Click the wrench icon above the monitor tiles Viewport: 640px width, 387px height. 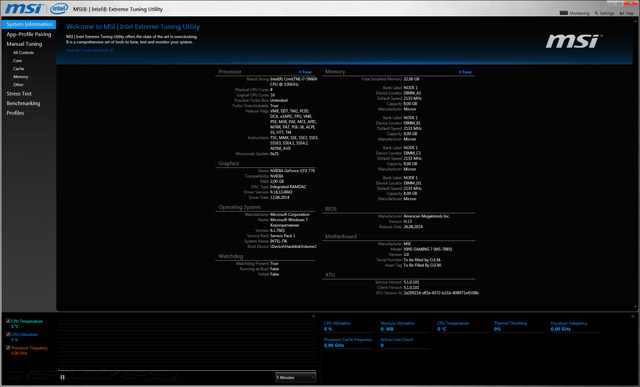point(633,316)
